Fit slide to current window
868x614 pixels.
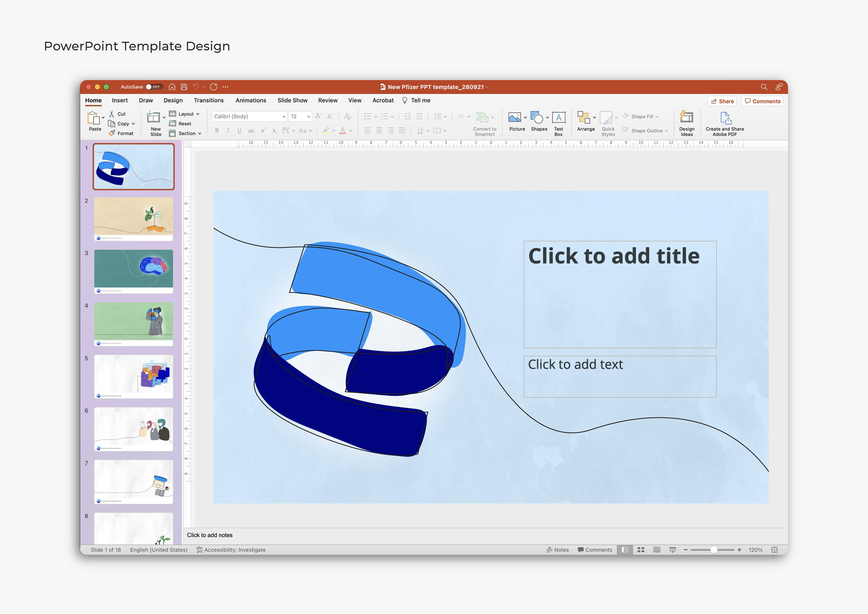[775, 550]
